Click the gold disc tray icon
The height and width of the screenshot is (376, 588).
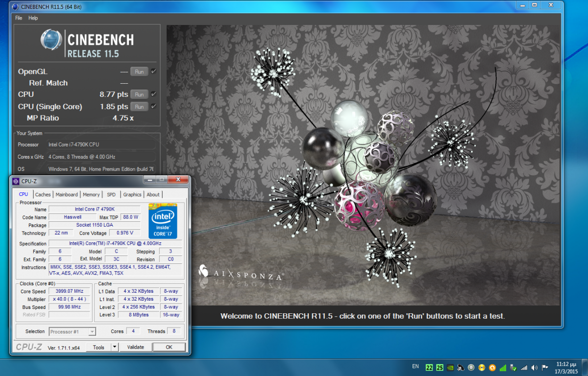pos(482,367)
